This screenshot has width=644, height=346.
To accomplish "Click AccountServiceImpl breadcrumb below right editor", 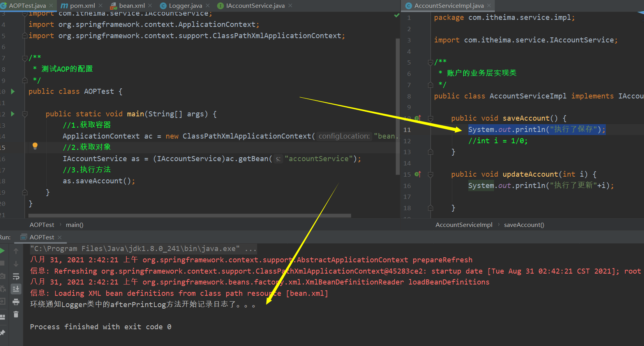I will tap(464, 225).
